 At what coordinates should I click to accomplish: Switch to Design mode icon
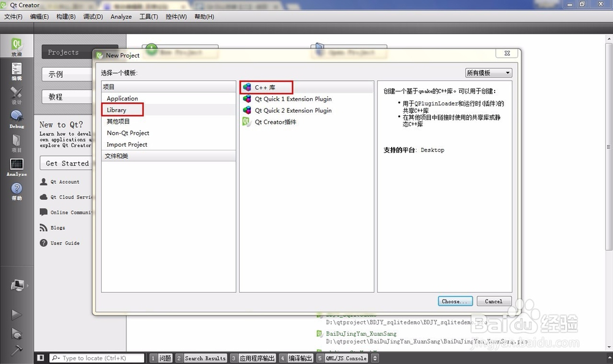[x=17, y=95]
